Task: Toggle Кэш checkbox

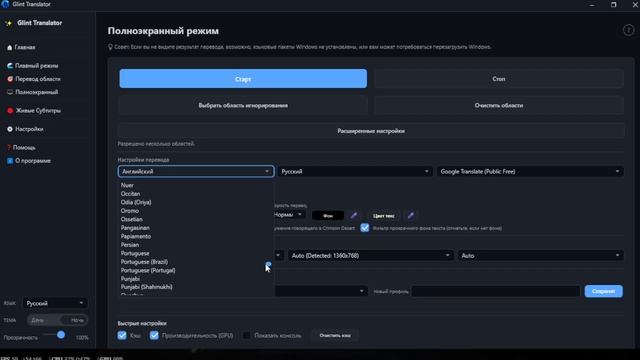Action: (122, 336)
